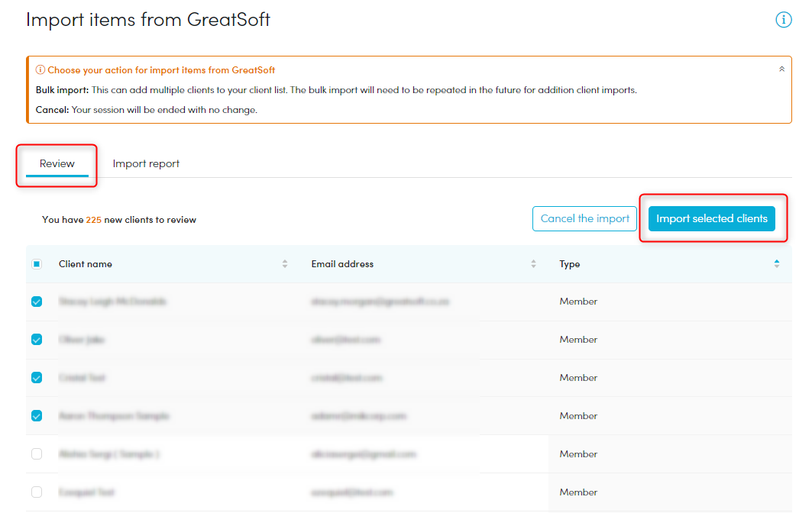Toggle the Type column sort arrow
Viewport: 812px width, 513px height.
click(x=777, y=264)
